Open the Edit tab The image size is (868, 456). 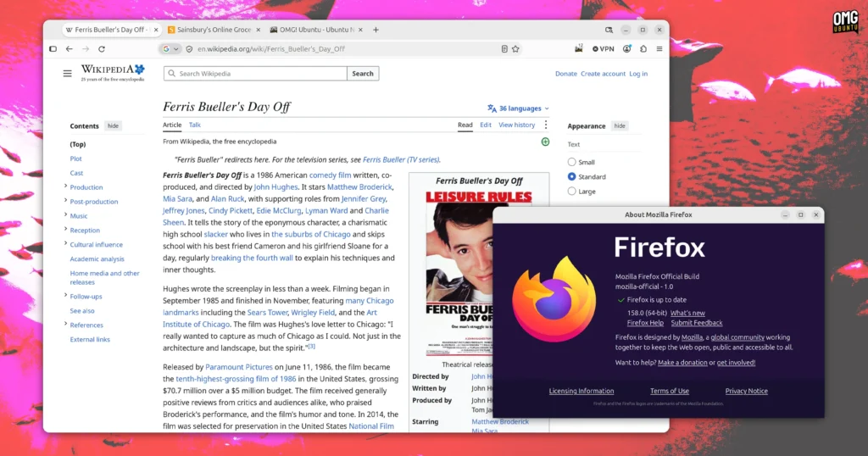[x=486, y=125]
